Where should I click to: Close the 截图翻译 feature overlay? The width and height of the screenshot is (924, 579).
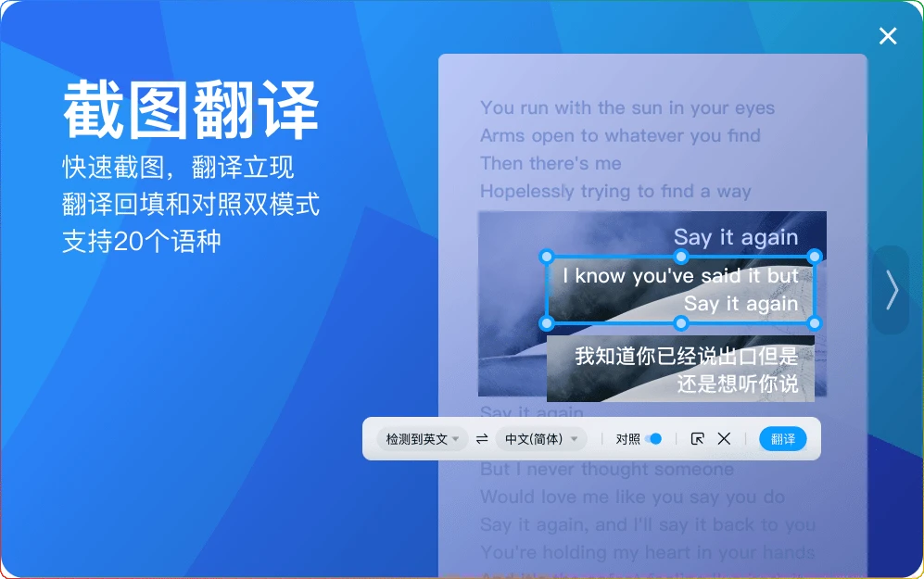pyautogui.click(x=888, y=35)
